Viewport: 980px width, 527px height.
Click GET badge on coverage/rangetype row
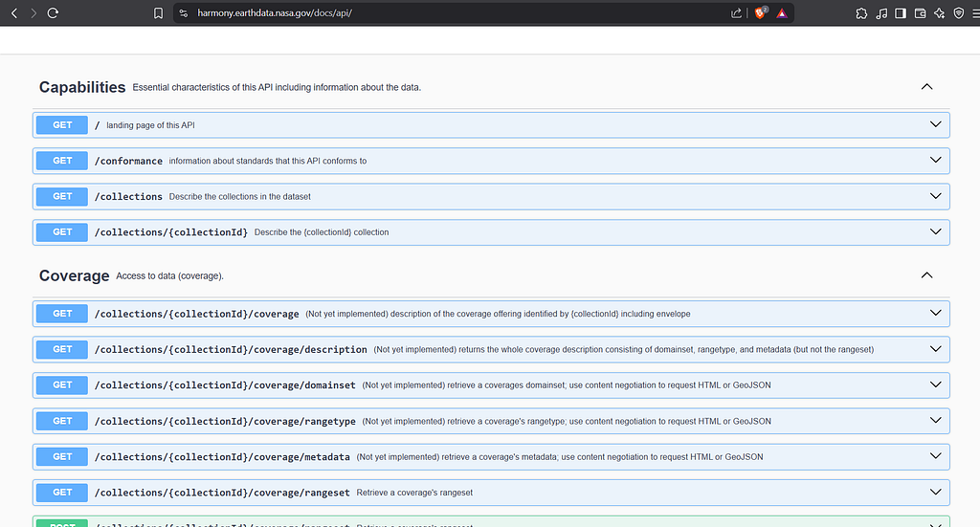coord(62,421)
